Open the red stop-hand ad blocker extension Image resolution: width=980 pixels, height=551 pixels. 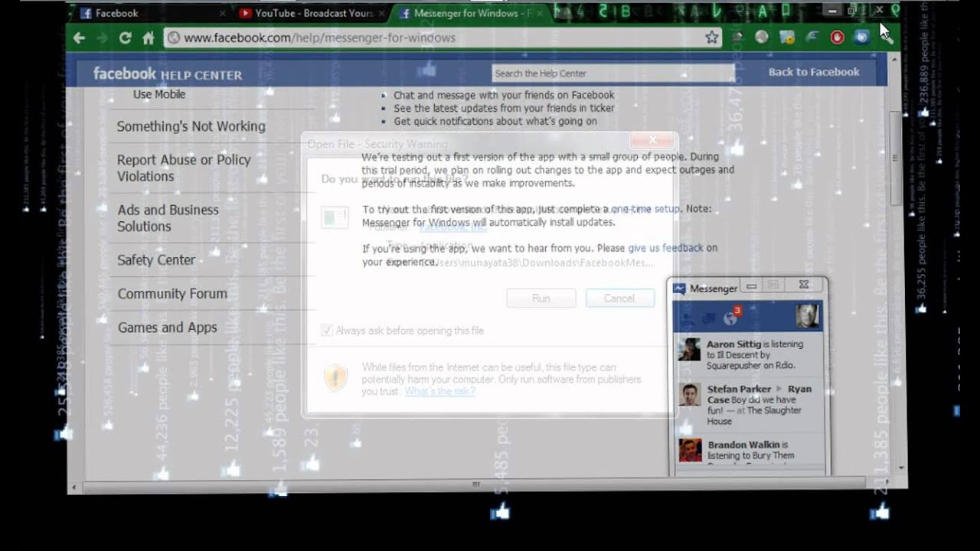point(837,37)
